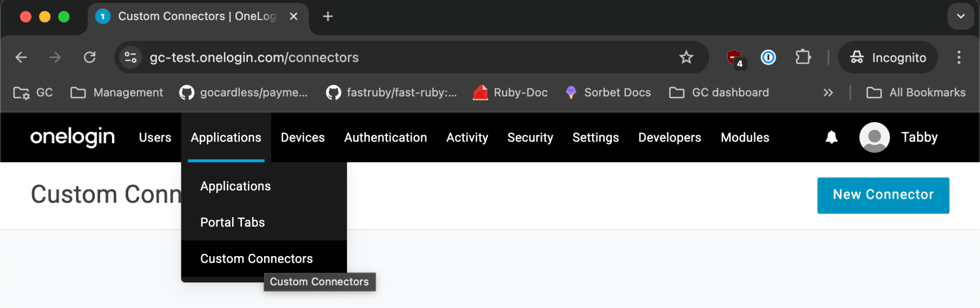Click the red shield extension icon

[734, 57]
